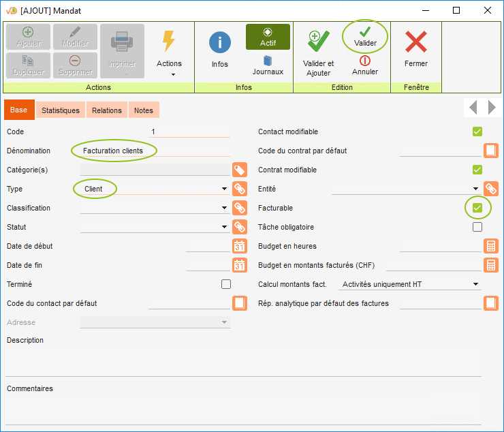Open the Calcul montants fact. dropdown
The width and height of the screenshot is (504, 432).
click(x=475, y=285)
